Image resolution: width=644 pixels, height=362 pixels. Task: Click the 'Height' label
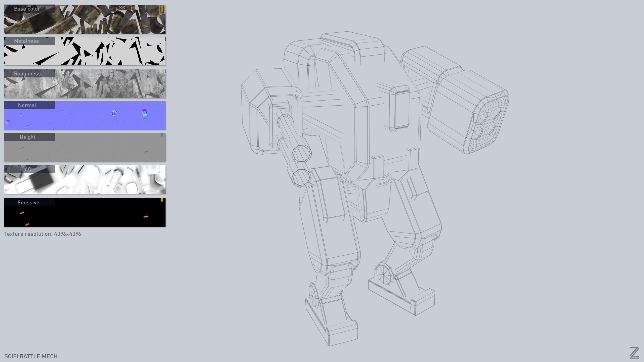pyautogui.click(x=27, y=137)
